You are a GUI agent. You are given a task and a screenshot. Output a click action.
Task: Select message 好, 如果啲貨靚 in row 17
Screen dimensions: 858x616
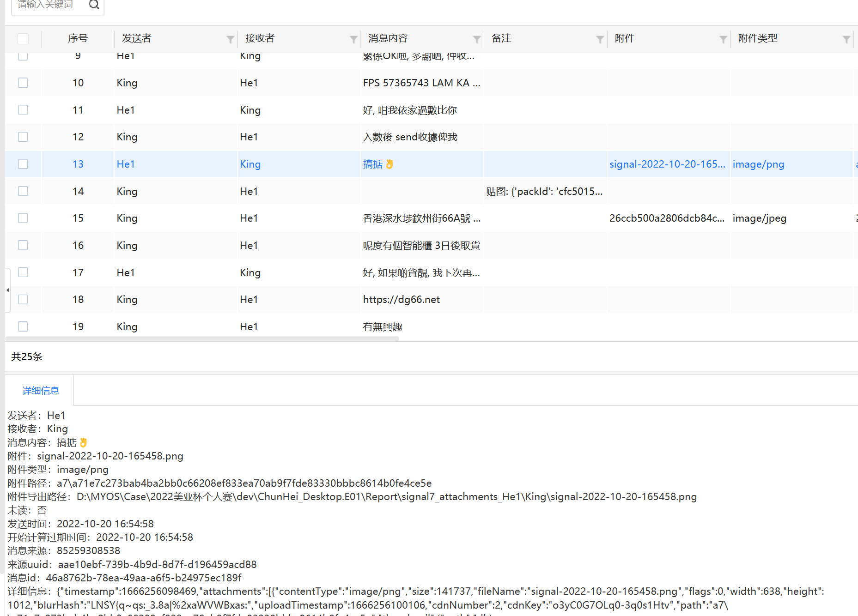pos(421,273)
